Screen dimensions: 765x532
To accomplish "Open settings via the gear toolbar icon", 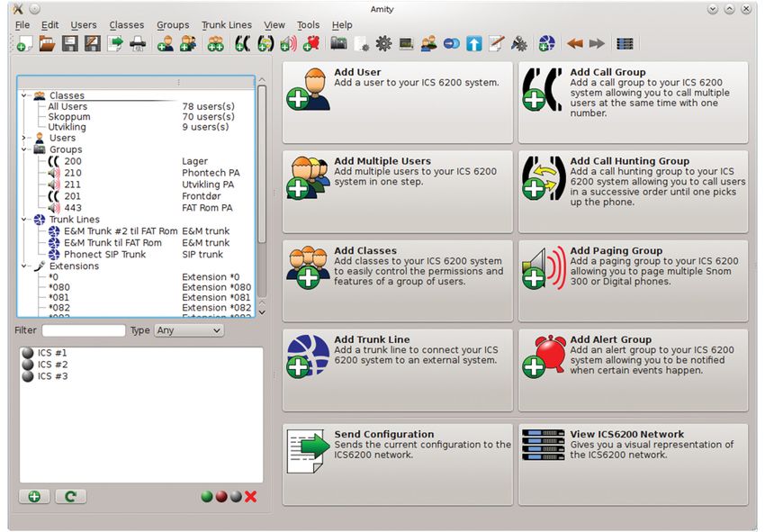I will tap(383, 44).
